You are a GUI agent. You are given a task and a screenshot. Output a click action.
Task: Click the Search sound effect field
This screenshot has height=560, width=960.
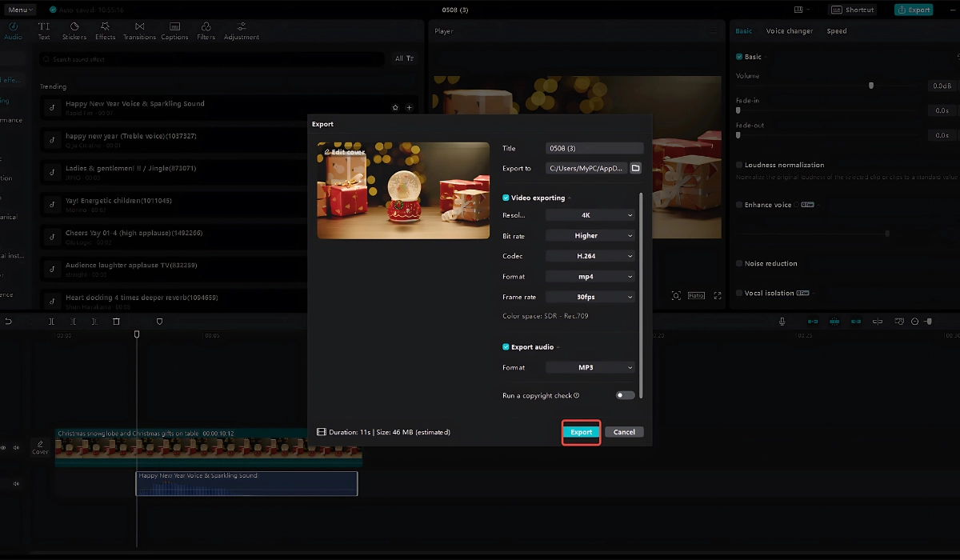(x=213, y=59)
